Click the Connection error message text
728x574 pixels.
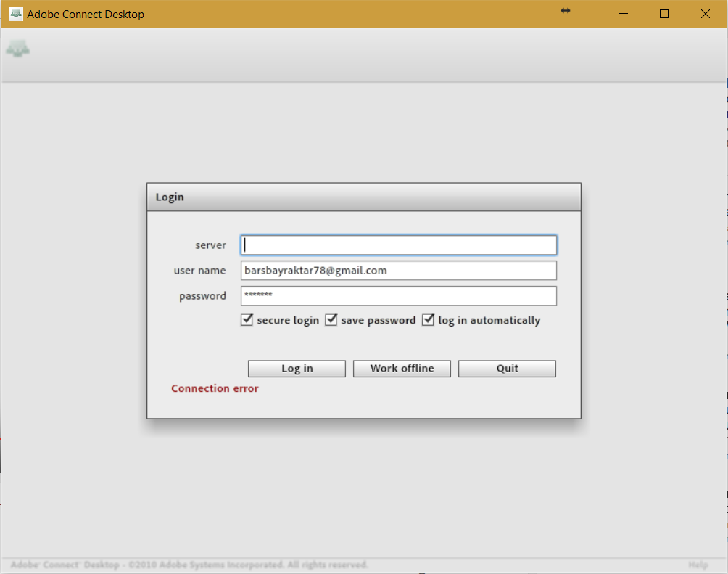pos(215,388)
